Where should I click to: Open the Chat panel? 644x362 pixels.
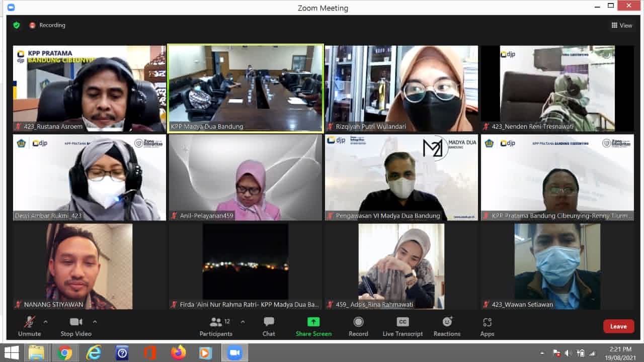[269, 326]
